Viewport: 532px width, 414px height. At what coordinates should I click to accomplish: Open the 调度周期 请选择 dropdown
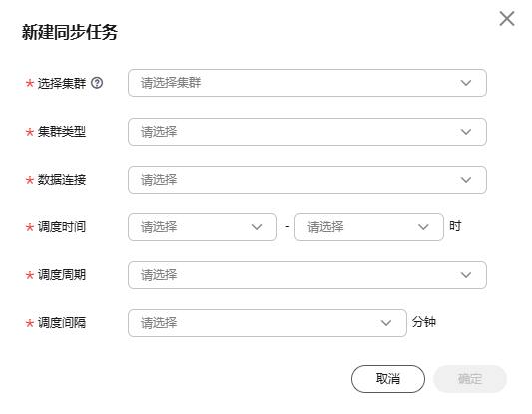307,275
